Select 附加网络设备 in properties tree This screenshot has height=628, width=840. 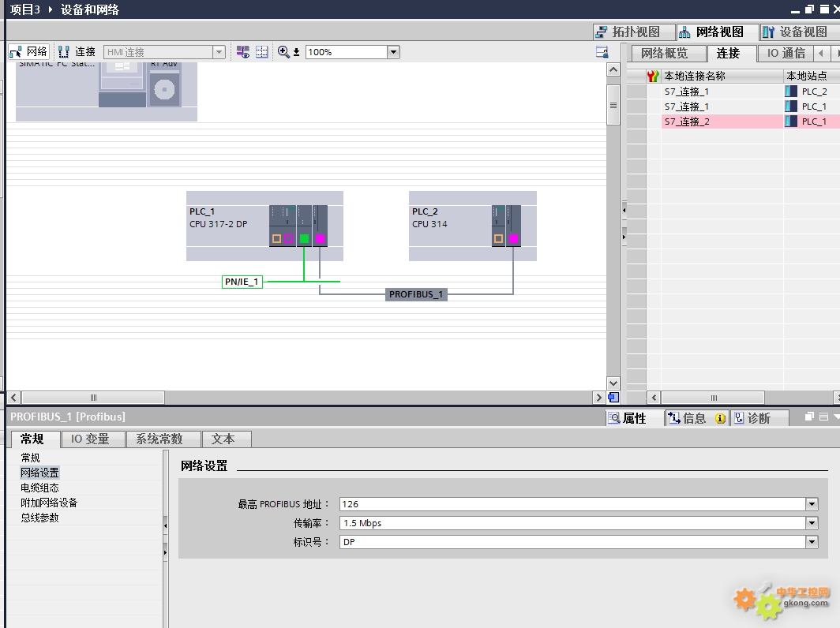point(49,503)
